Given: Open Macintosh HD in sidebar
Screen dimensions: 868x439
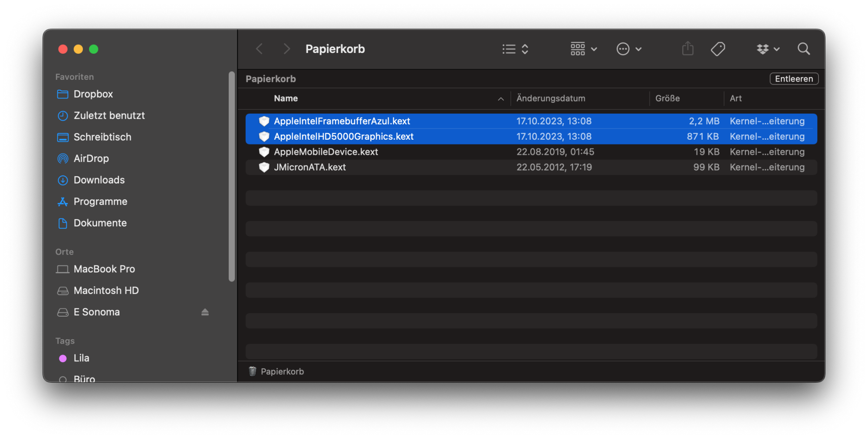Looking at the screenshot, I should coord(106,291).
